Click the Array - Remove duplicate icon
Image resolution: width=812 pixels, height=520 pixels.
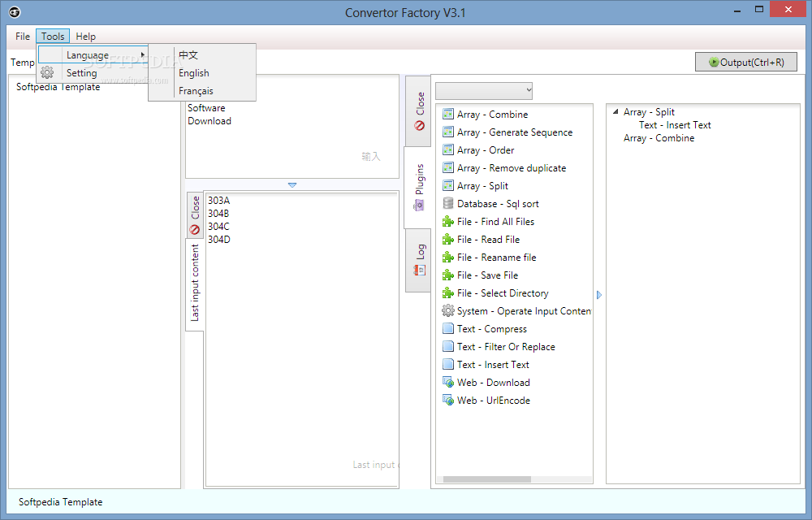click(x=448, y=168)
